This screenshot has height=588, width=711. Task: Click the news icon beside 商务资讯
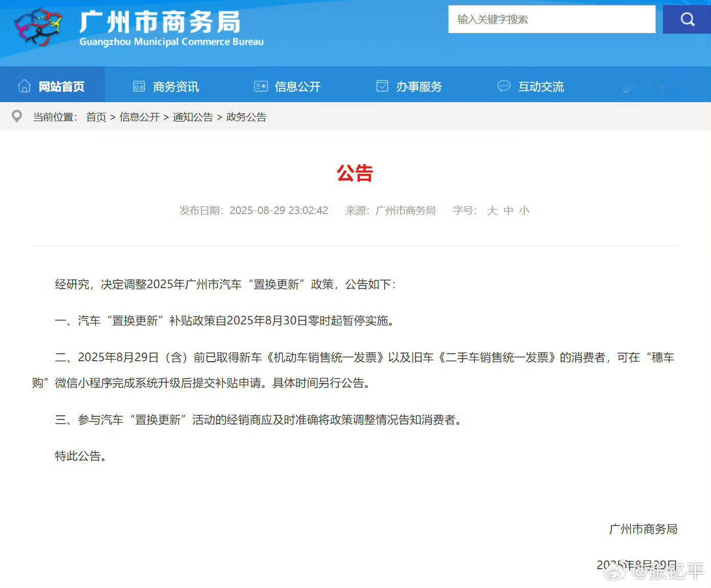(x=139, y=86)
